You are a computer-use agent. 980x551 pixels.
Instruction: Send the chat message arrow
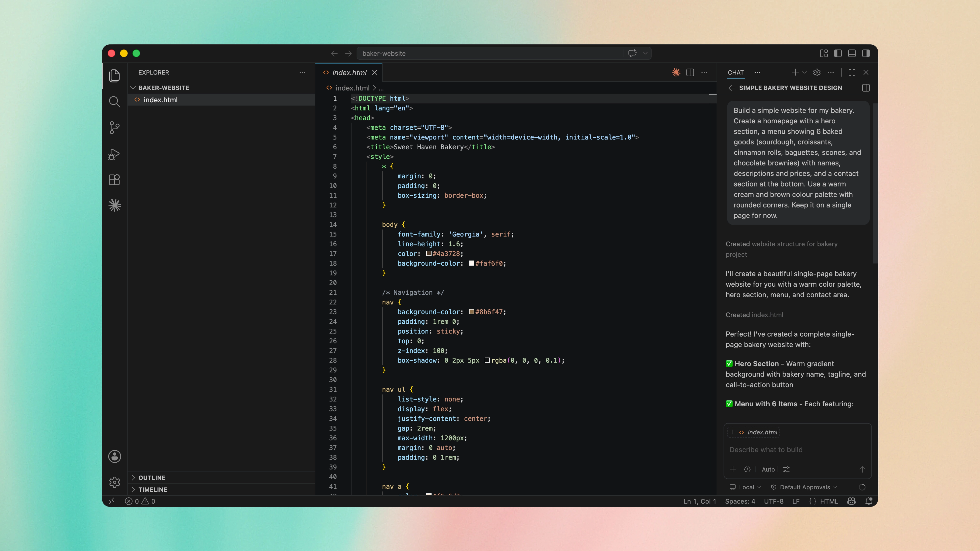click(x=862, y=469)
